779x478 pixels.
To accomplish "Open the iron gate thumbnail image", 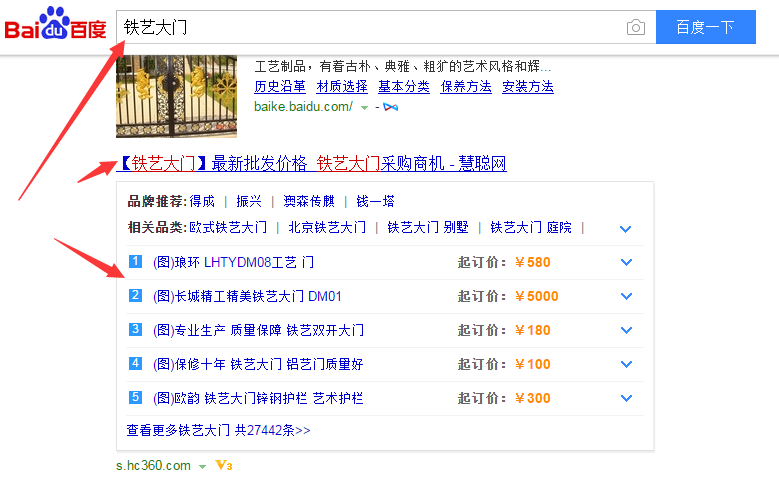I will (176, 96).
